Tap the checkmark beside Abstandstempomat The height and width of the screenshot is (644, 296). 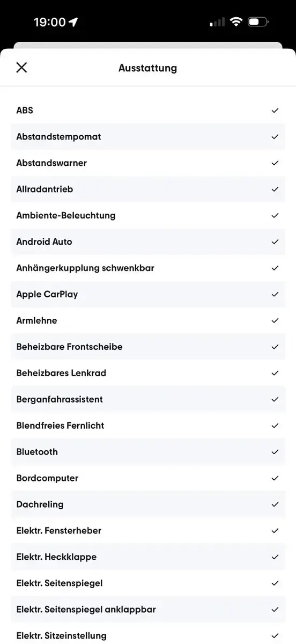(x=275, y=136)
